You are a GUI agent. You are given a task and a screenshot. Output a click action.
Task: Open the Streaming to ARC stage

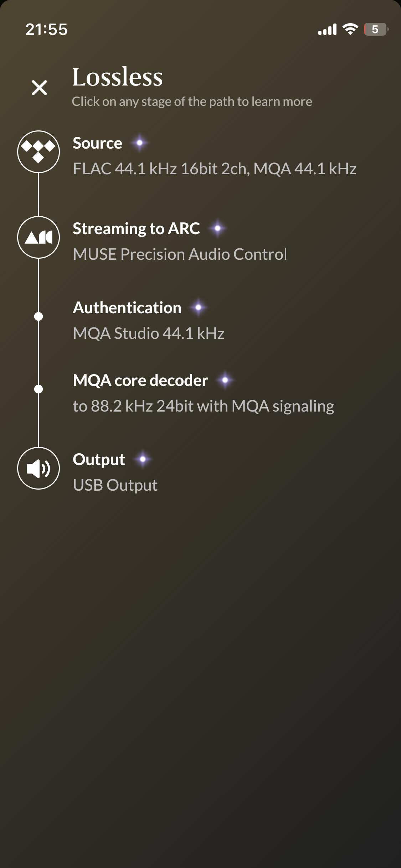click(x=136, y=229)
